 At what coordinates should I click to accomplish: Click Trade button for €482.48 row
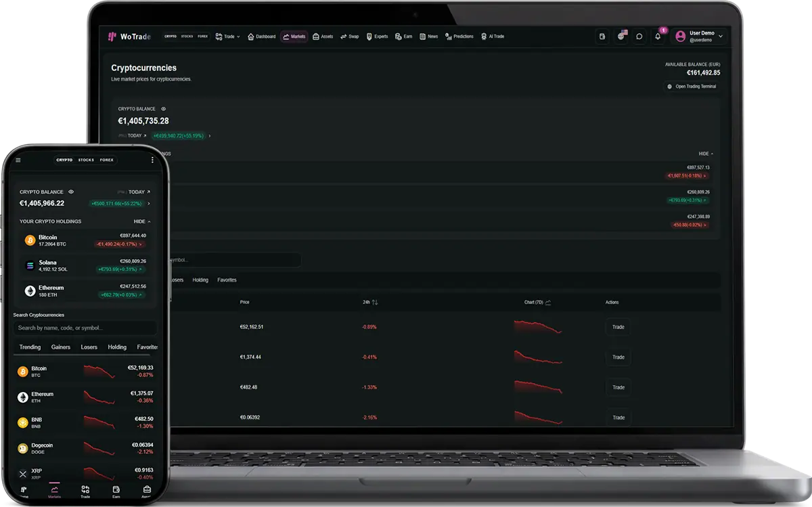618,387
